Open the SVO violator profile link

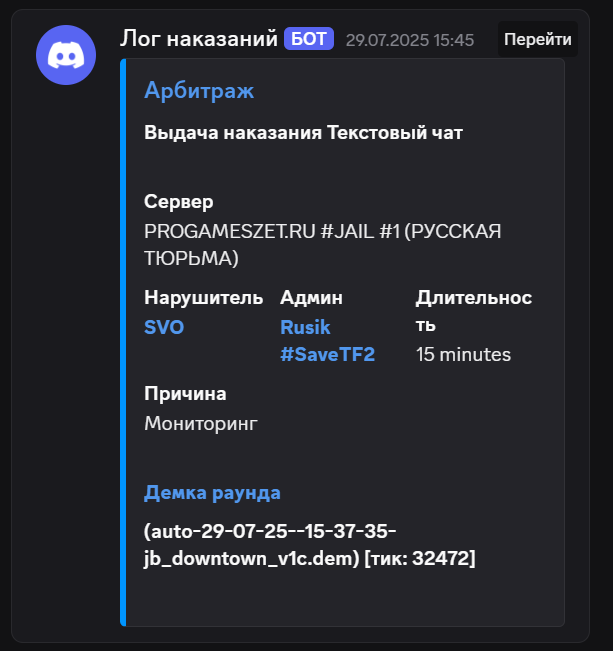pos(164,327)
